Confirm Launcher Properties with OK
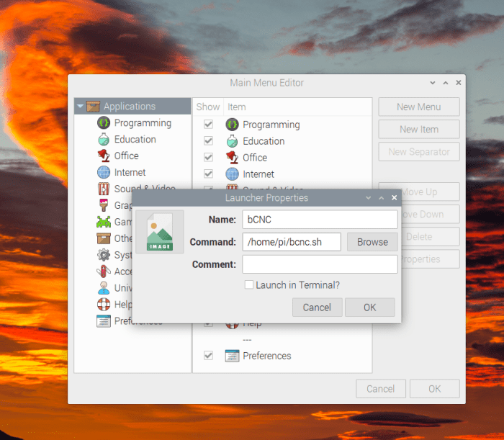Image resolution: width=504 pixels, height=440 pixels. pyautogui.click(x=369, y=307)
